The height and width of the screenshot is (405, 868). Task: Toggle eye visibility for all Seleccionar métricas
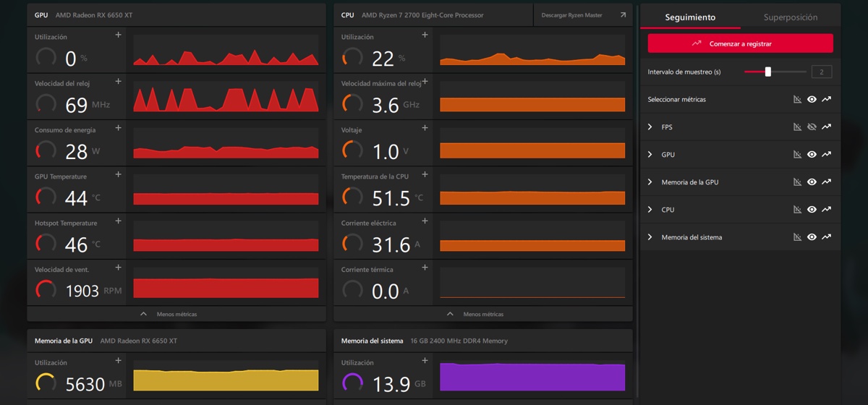pos(812,99)
